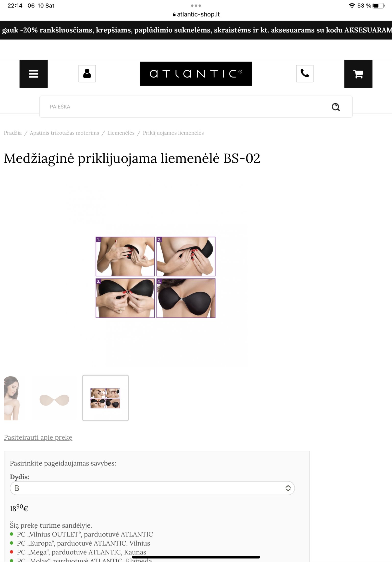Viewport: 392px width, 562px height.
Task: Click the size dropdown arrows
Action: [288, 488]
